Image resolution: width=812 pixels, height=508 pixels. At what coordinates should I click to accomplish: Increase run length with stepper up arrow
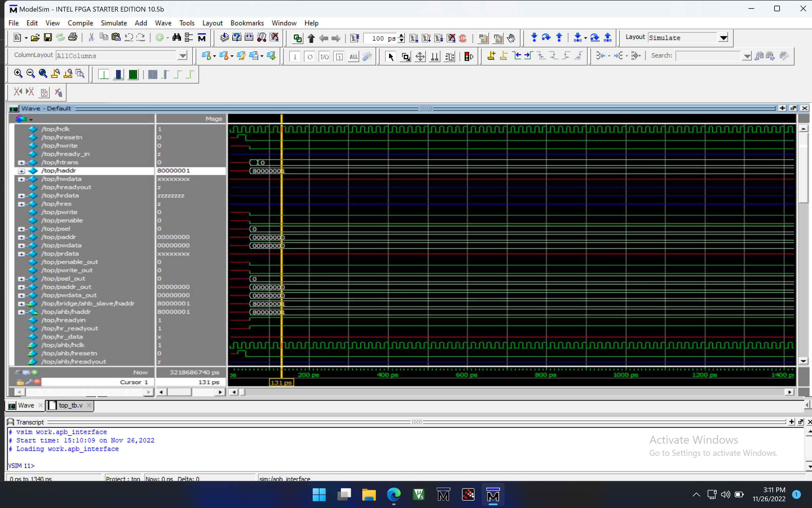point(401,35)
